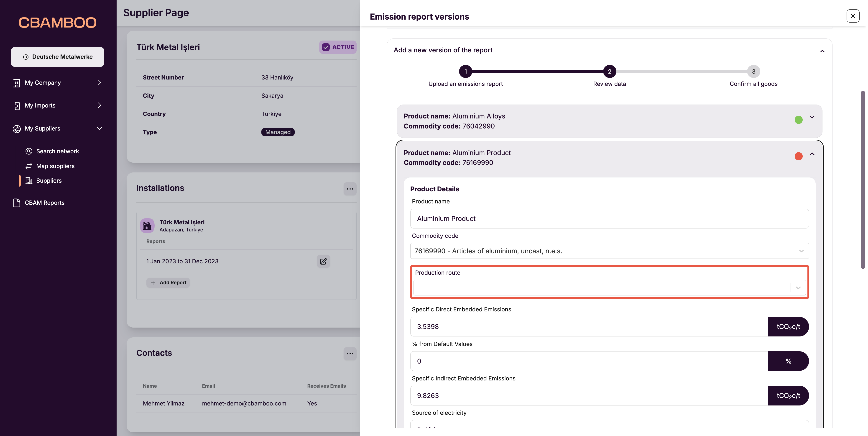
Task: Open the Contacts options menu
Action: point(350,353)
